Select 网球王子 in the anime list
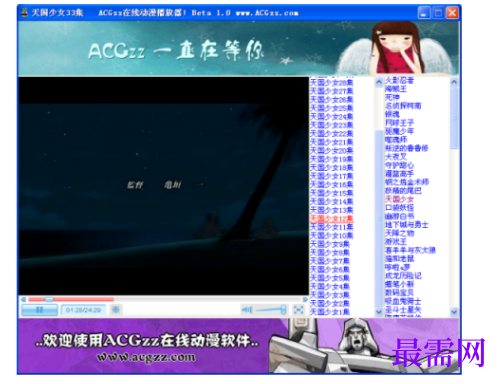The image size is (504, 384). pos(400,123)
